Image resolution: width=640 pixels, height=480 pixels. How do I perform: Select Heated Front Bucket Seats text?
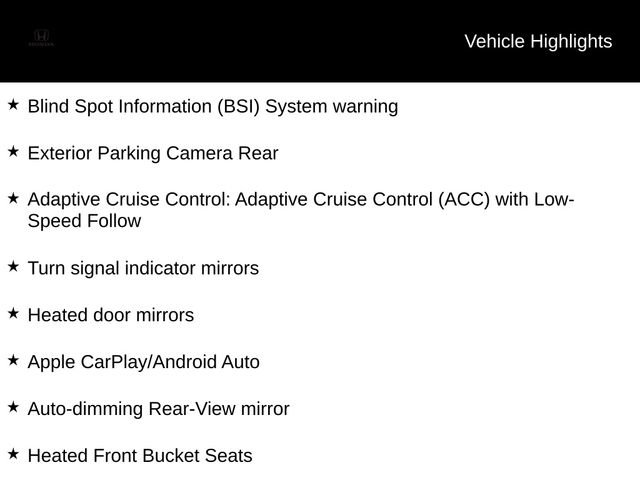[x=140, y=456]
